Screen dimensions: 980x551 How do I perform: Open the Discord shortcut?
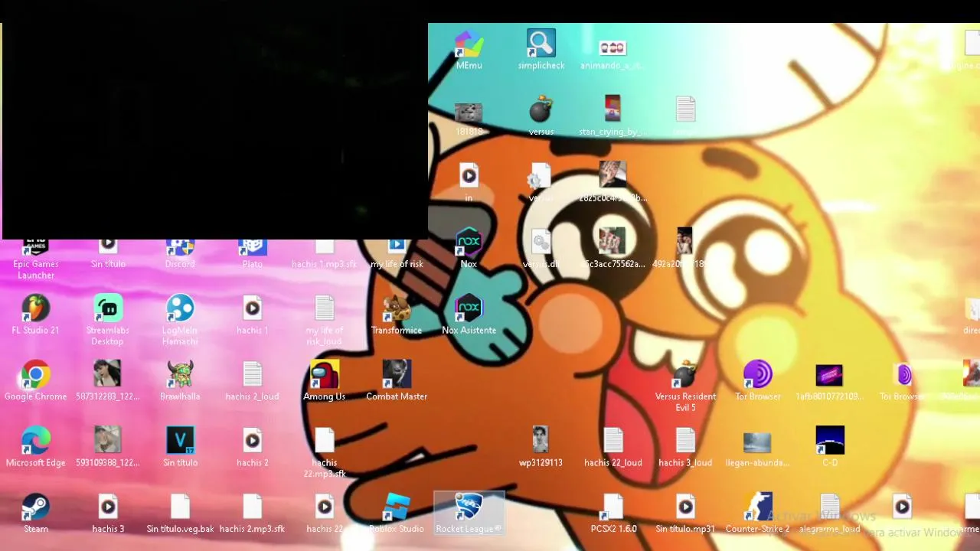(180, 254)
